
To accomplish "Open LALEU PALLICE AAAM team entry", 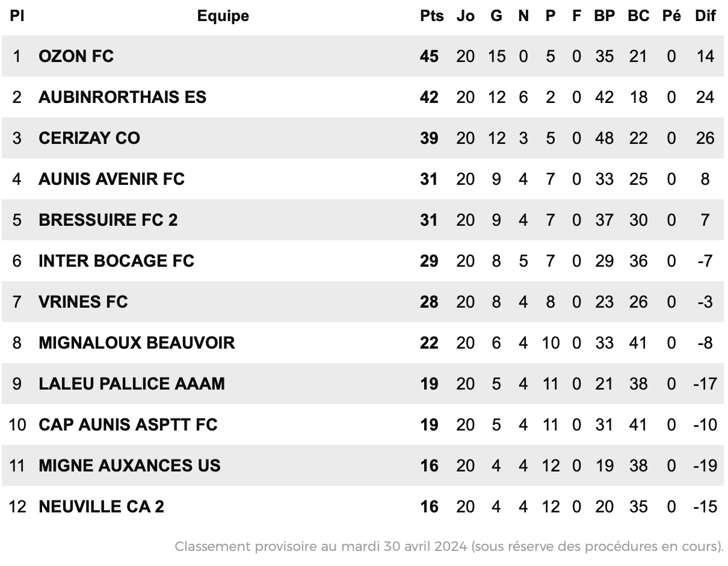I will [x=132, y=384].
